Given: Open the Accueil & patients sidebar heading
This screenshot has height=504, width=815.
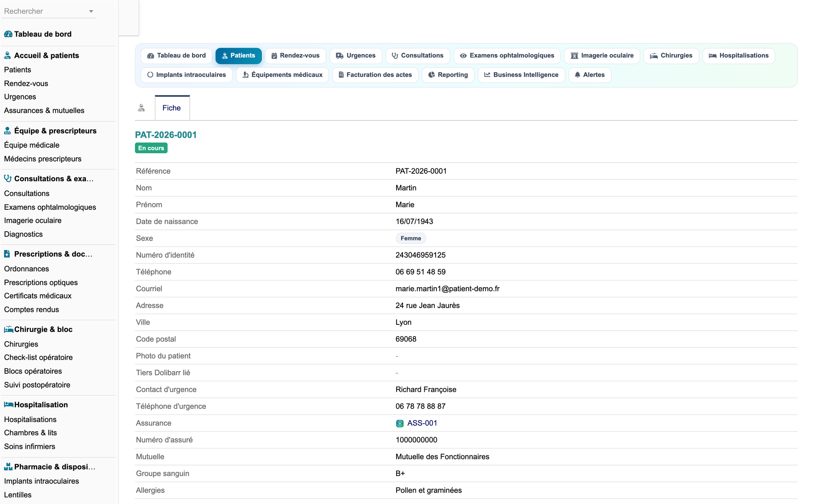Looking at the screenshot, I should [46, 55].
